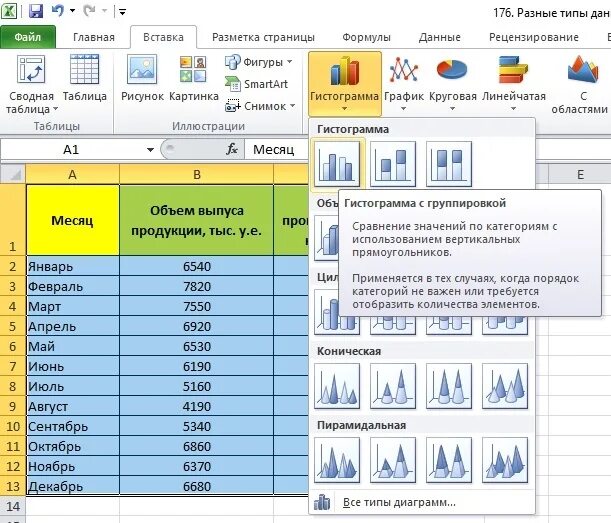Viewport: 611px width, 523px height.
Task: Select the Сентябрь cell
Action: tap(72, 426)
